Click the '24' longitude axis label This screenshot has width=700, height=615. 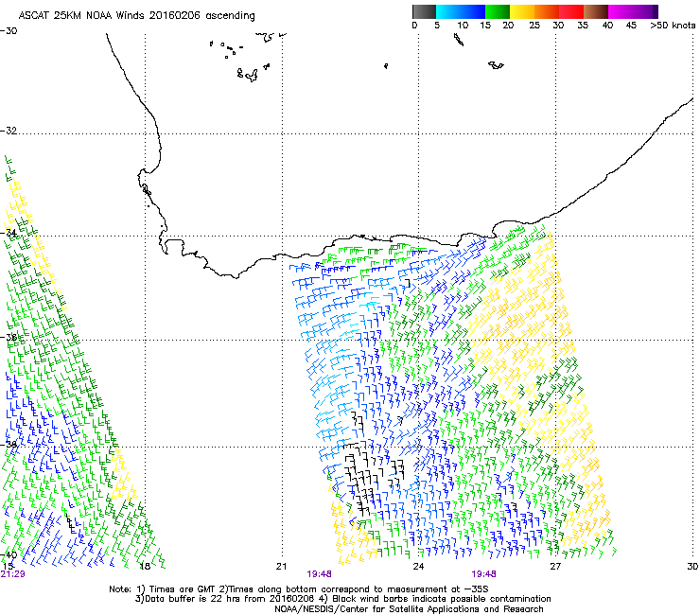pos(418,567)
